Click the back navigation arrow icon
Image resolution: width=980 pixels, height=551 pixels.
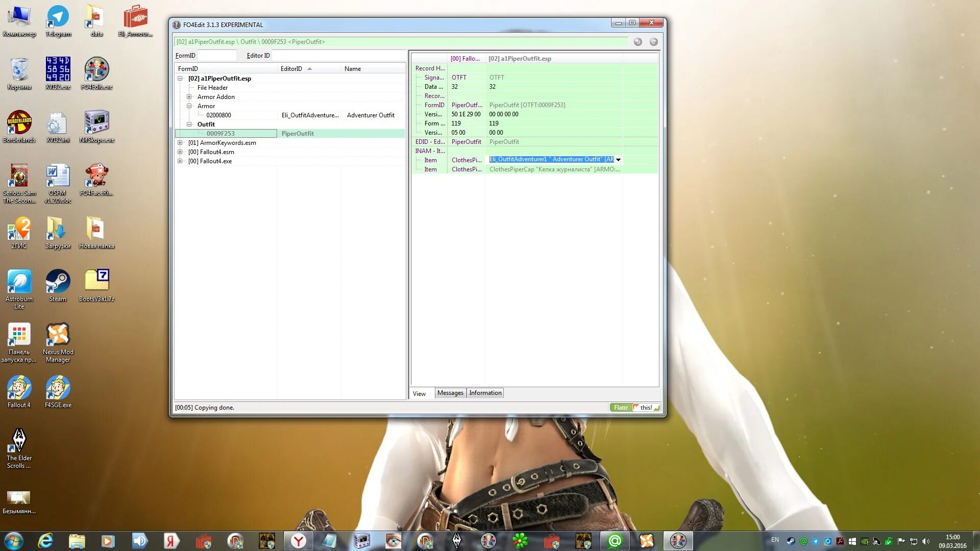coord(638,42)
